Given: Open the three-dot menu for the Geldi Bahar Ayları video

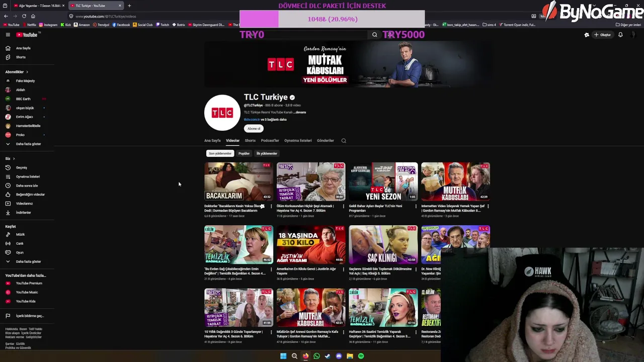Looking at the screenshot, I should 416,206.
